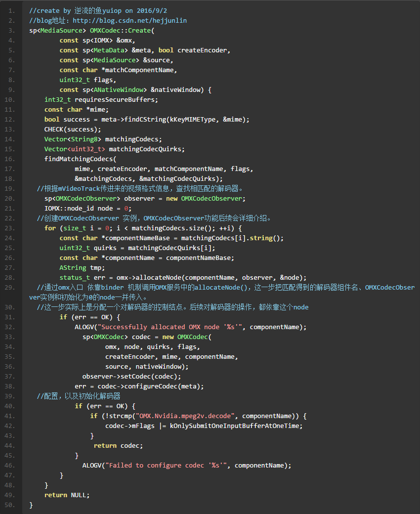Click "int32_t requiresSecureBuffers;" declaration
The image size is (420, 514).
[101, 99]
